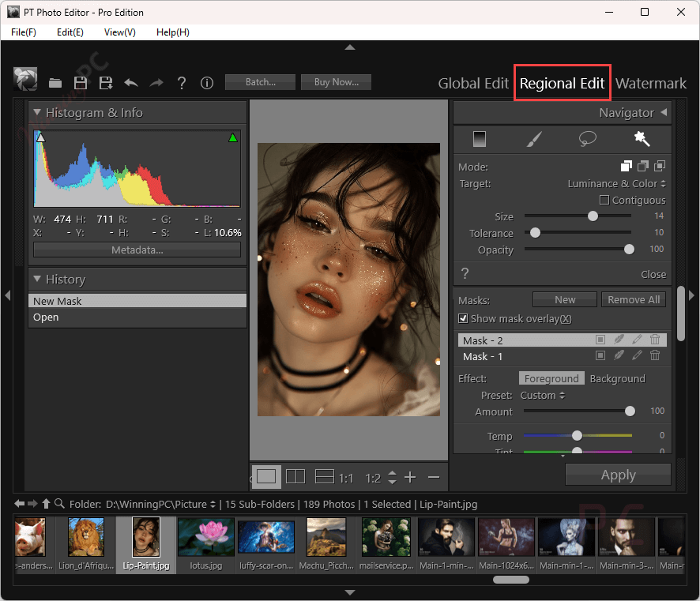Click the Undo arrow icon

pos(131,83)
